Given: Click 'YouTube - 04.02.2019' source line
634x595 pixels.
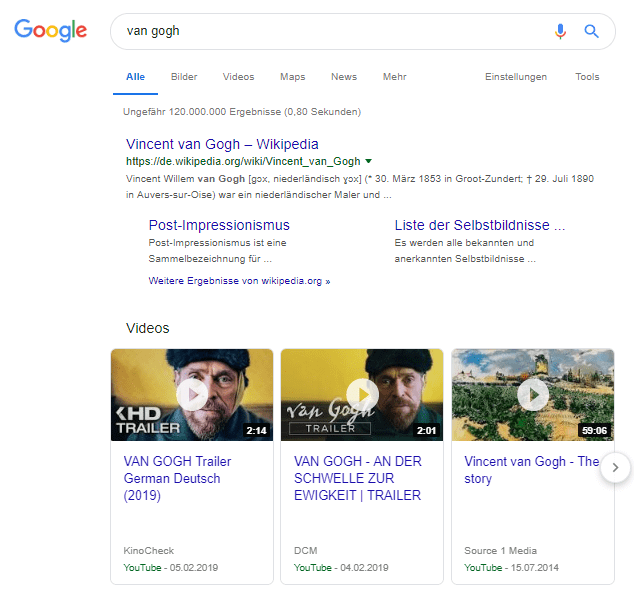Looking at the screenshot, I should click(341, 568).
